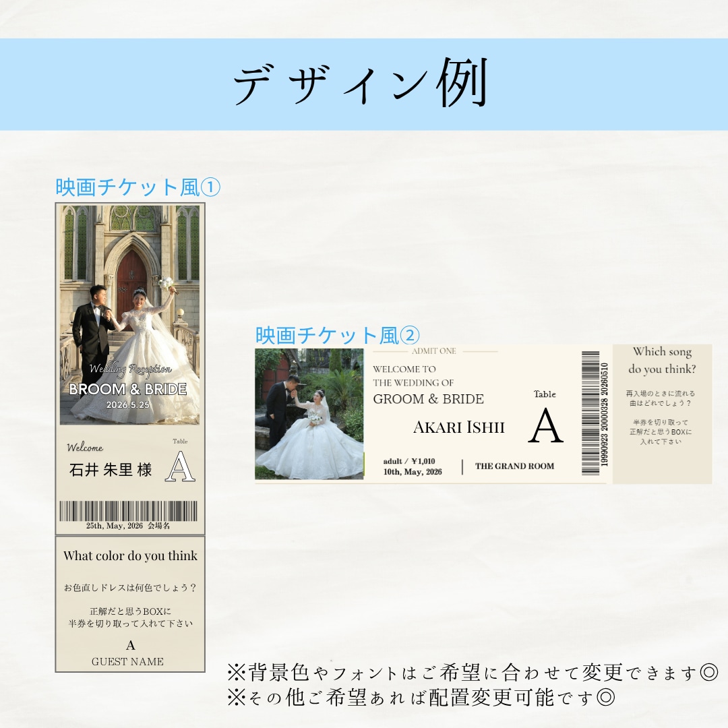The height and width of the screenshot is (728, 728).
Task: Click 'THE GRAND ROOM' venue text
Action: pyautogui.click(x=514, y=466)
